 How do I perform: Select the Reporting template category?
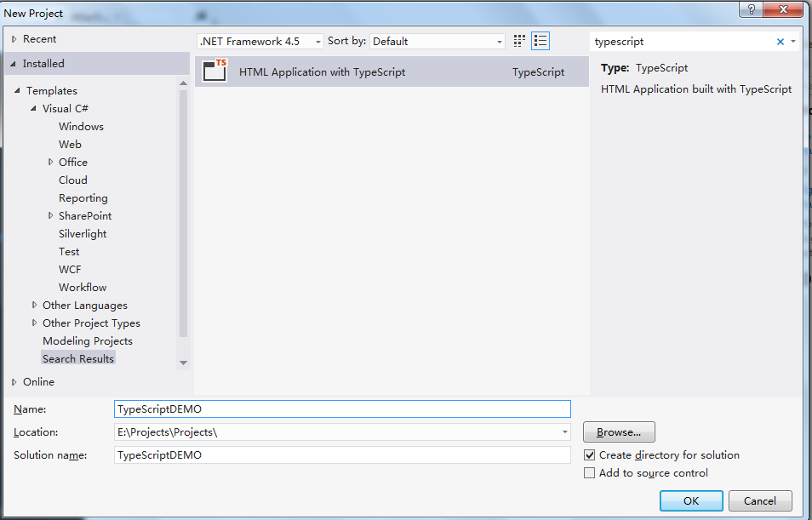tap(83, 197)
